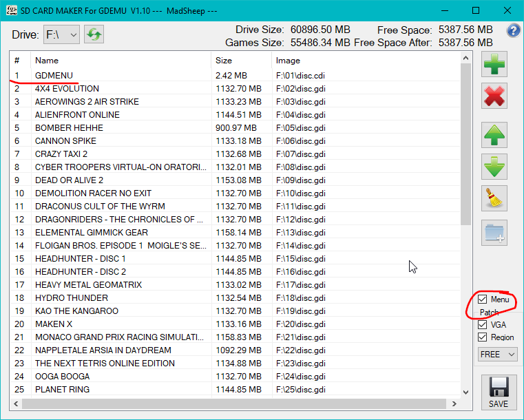Select THE NEXT TETRIS ONLINE EDITION
524x420 pixels.
coord(235,364)
